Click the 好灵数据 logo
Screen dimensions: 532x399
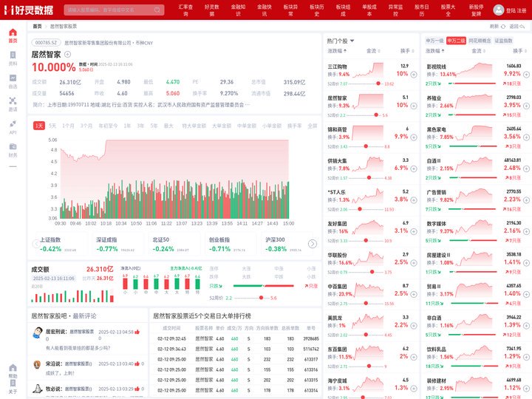pyautogui.click(x=29, y=10)
